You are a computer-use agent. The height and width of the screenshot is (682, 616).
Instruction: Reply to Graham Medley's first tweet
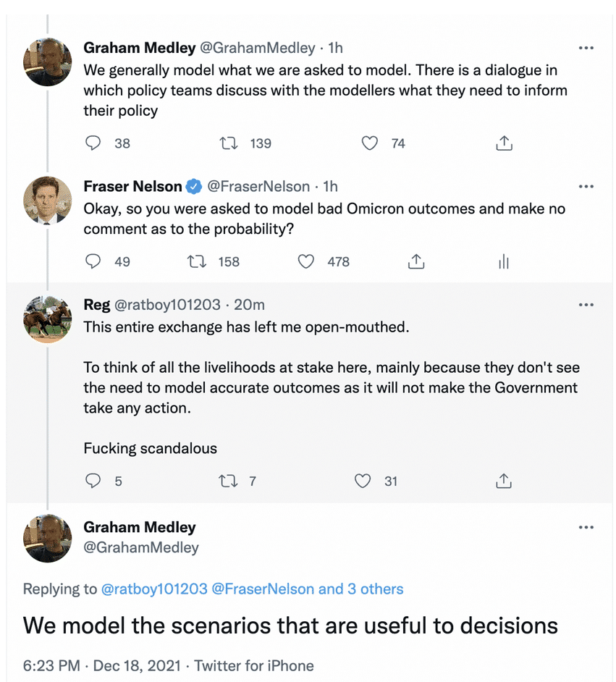coord(93,143)
